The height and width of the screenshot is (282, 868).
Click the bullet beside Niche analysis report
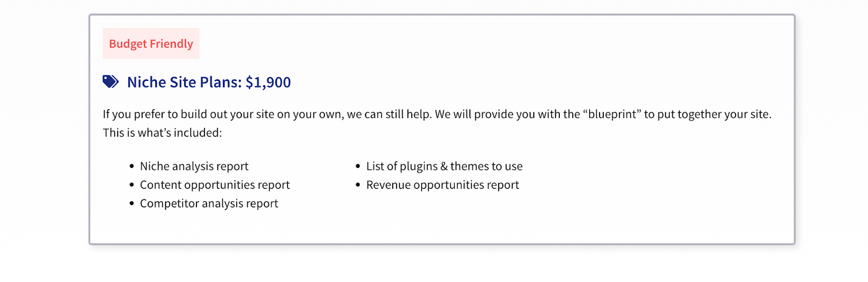pos(132,166)
